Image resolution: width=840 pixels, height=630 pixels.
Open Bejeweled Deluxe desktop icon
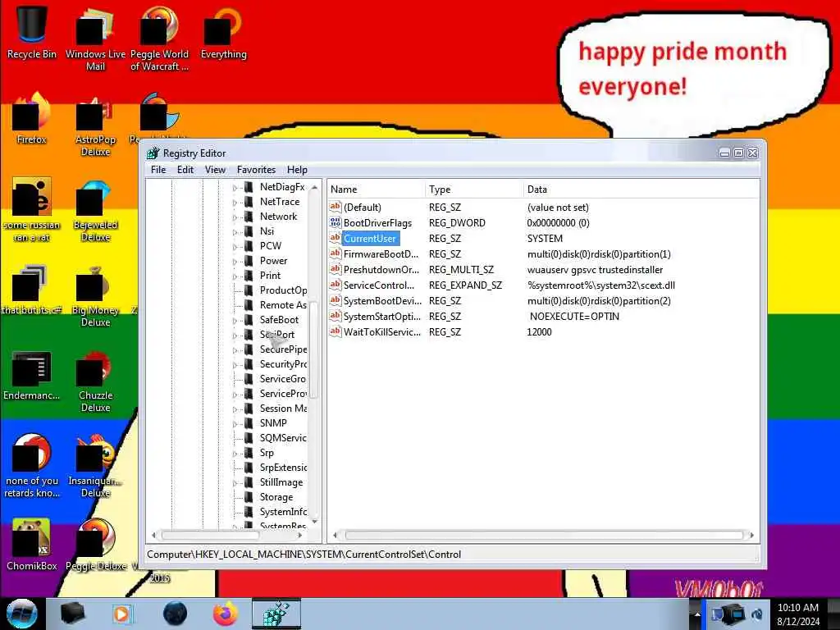click(x=95, y=210)
